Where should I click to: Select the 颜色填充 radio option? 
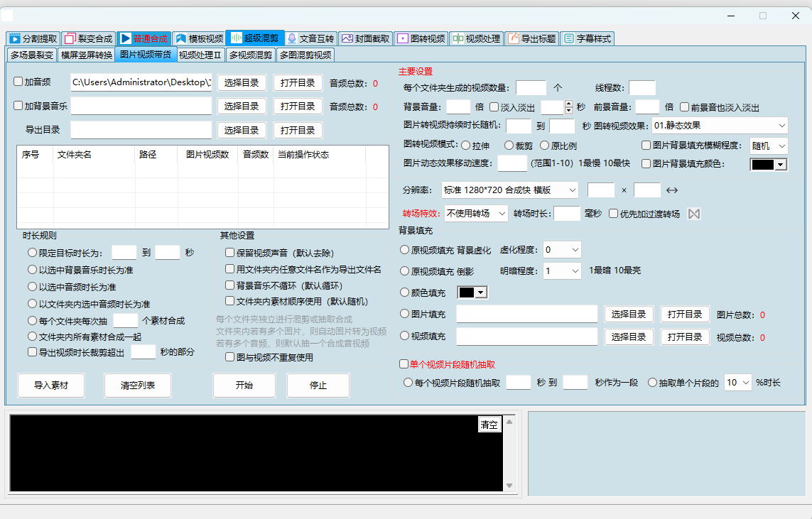(405, 293)
